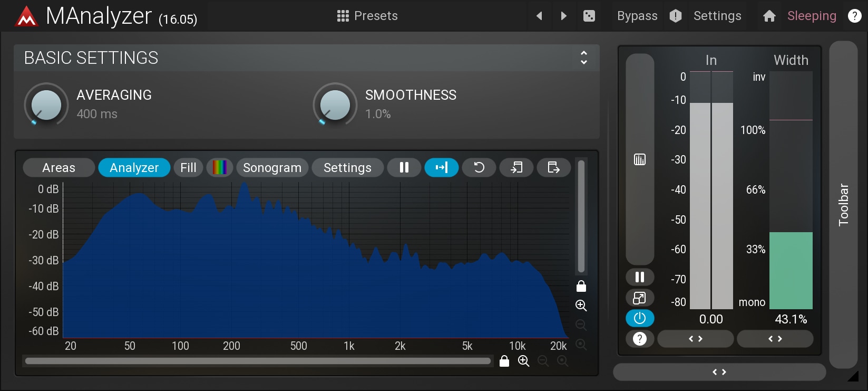868x391 pixels.
Task: Click the Averaging knob
Action: pyautogui.click(x=46, y=104)
